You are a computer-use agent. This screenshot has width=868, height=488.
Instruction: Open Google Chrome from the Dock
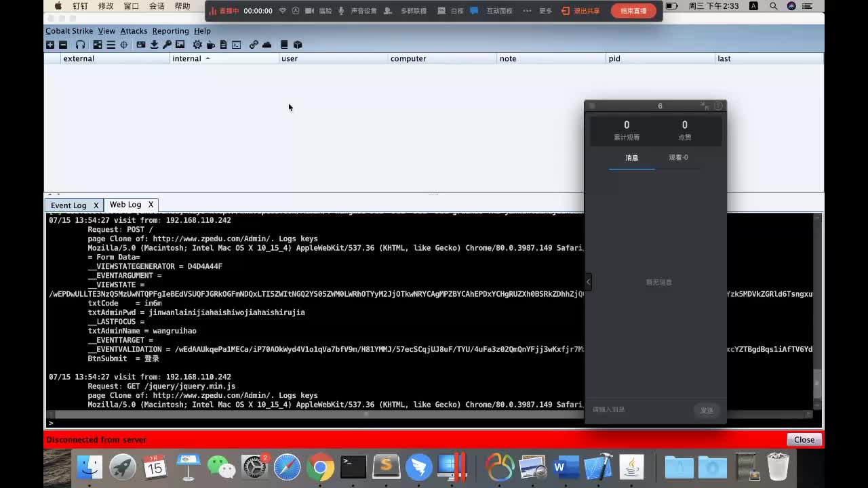(x=320, y=467)
